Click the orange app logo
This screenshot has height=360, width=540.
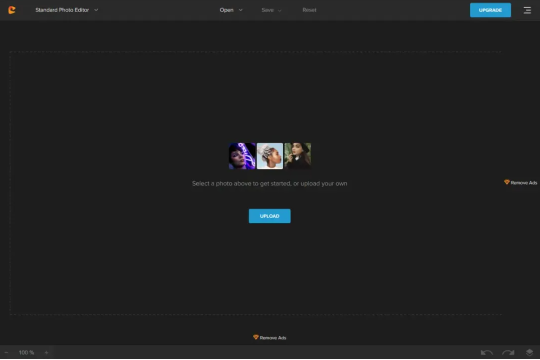coord(12,10)
